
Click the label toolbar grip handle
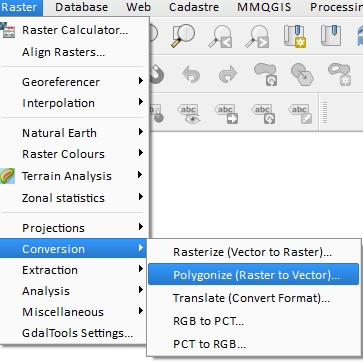pos(325,113)
